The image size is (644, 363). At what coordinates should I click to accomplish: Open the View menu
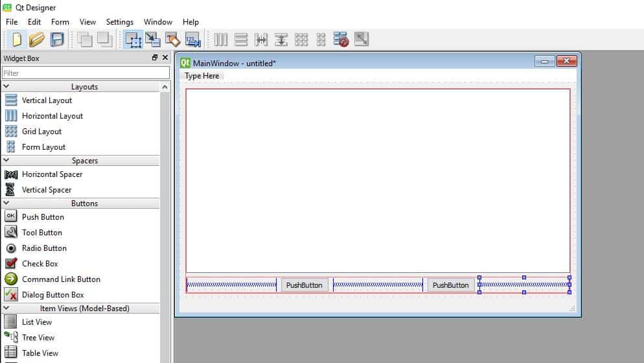[x=87, y=22]
